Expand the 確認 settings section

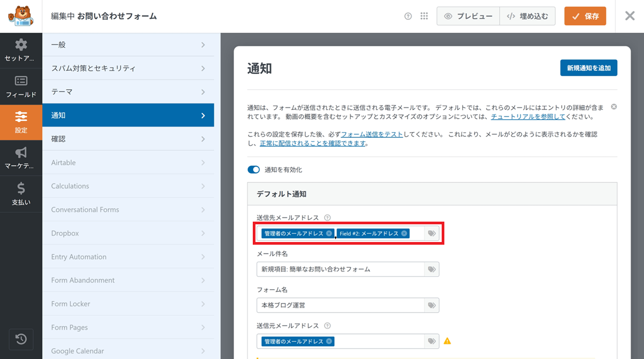128,139
